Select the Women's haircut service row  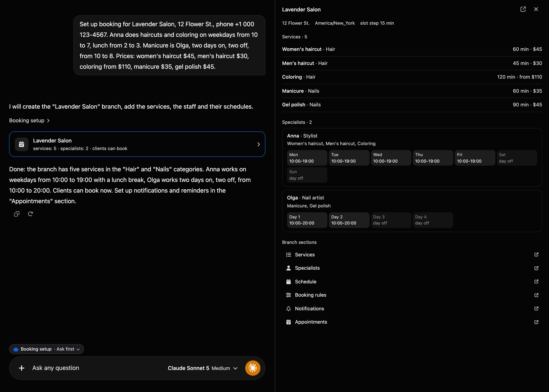(x=412, y=49)
